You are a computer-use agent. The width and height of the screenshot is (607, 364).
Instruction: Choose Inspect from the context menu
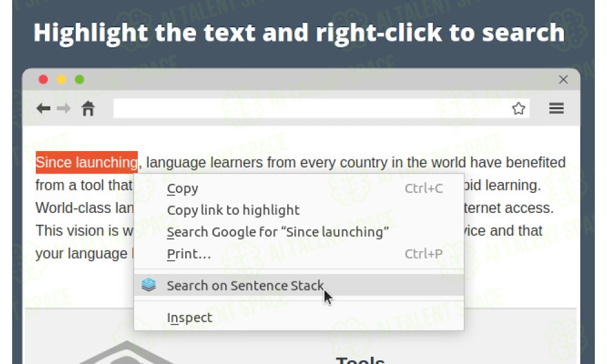[x=299, y=317]
